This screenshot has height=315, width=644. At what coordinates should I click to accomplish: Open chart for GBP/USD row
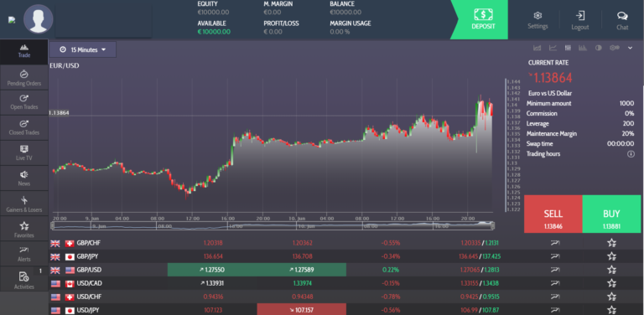(555, 270)
